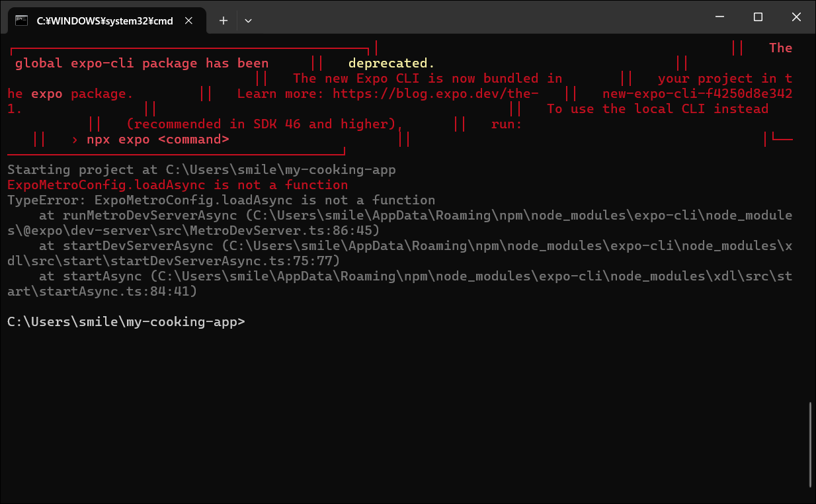This screenshot has height=504, width=816.
Task: Click "your project in t" text
Action: [x=725, y=79]
